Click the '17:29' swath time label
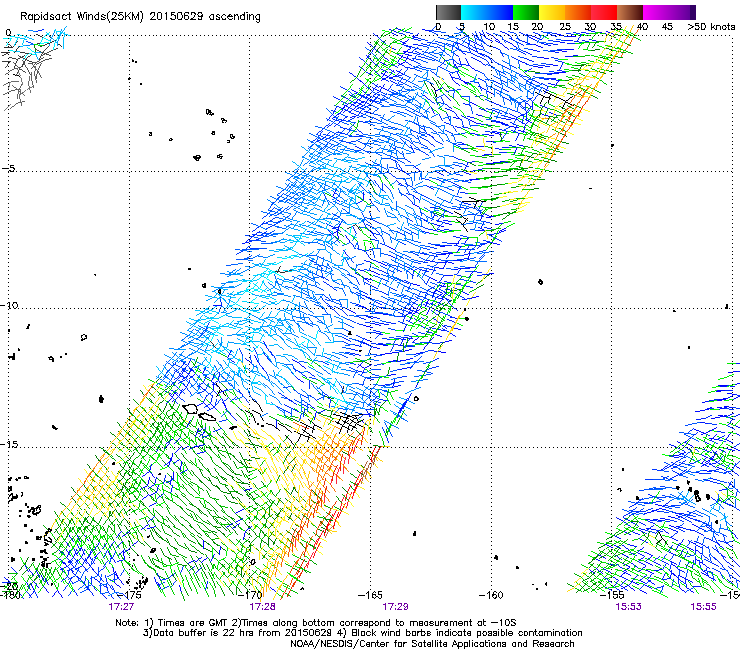The image size is (740, 650). coord(395,607)
